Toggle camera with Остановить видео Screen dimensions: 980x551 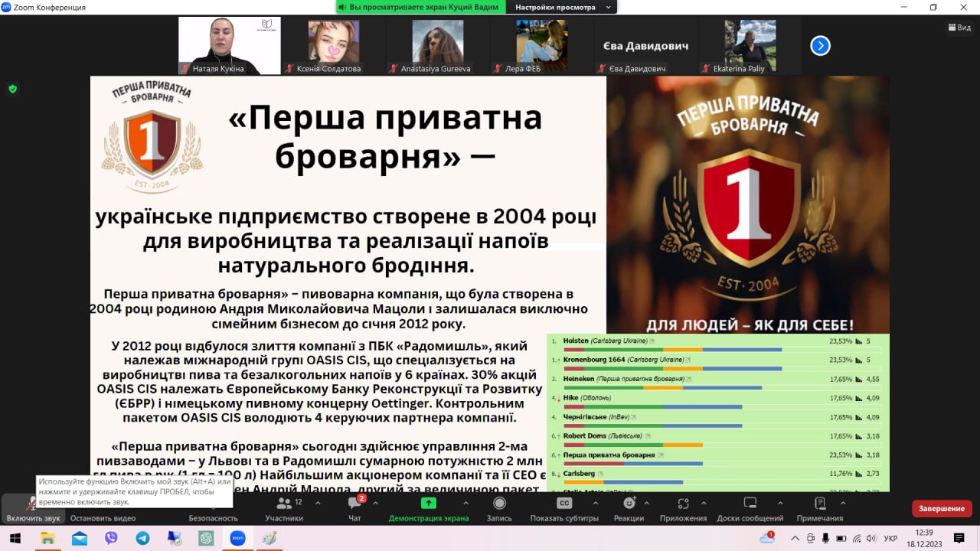coord(103,509)
